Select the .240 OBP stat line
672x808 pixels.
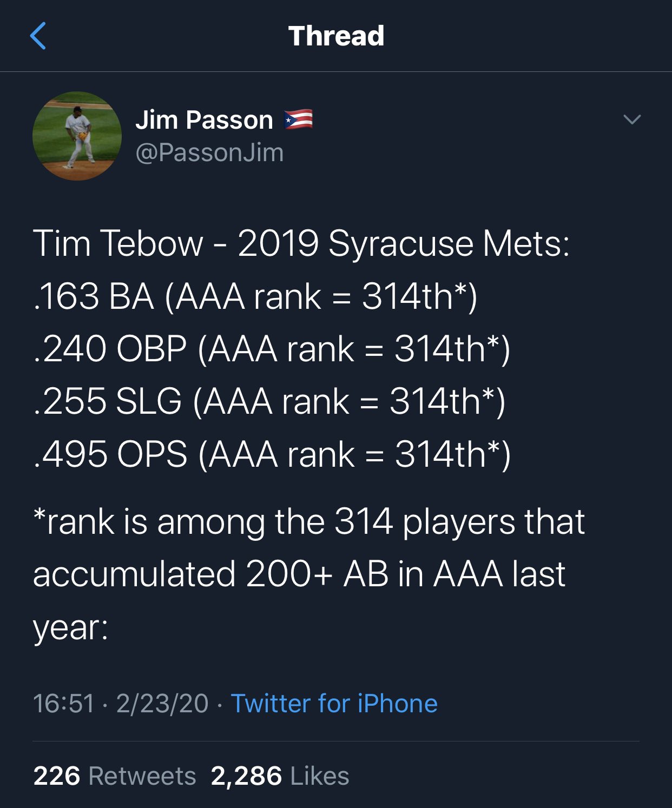click(x=272, y=349)
